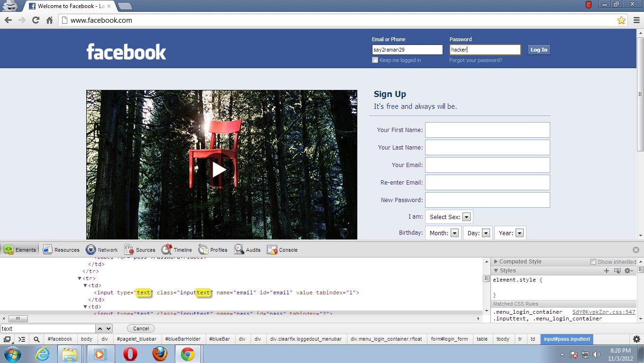Jump to next search match arrow

(x=109, y=328)
